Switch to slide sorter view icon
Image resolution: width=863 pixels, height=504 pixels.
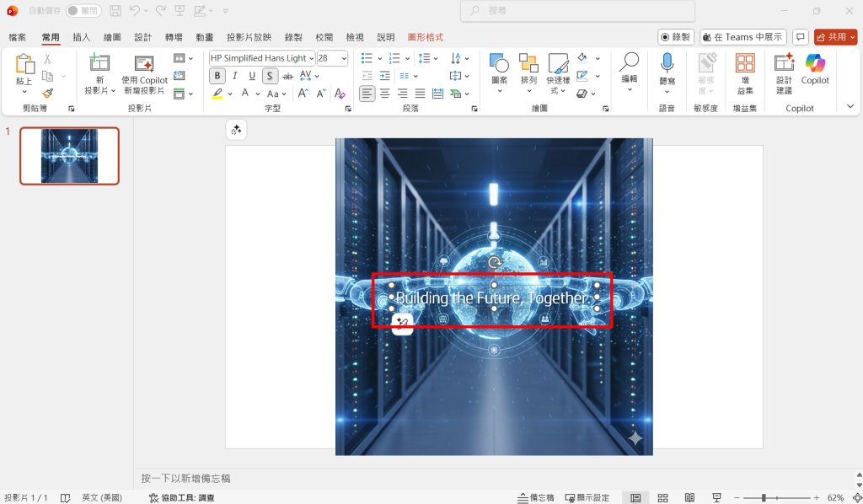click(x=662, y=498)
